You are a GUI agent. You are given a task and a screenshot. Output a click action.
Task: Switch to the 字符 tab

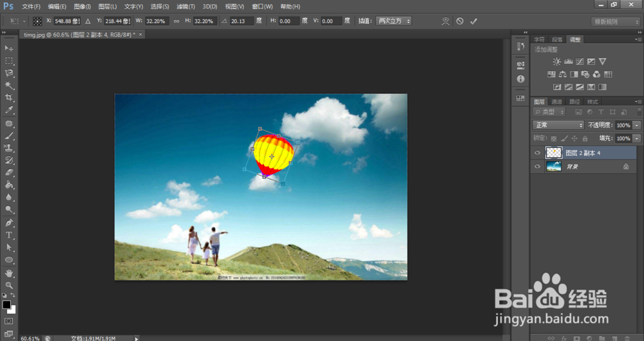(x=539, y=39)
